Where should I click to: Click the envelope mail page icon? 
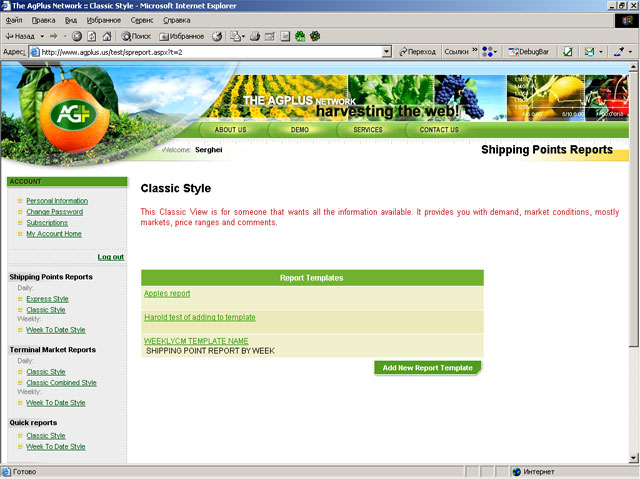tap(589, 52)
